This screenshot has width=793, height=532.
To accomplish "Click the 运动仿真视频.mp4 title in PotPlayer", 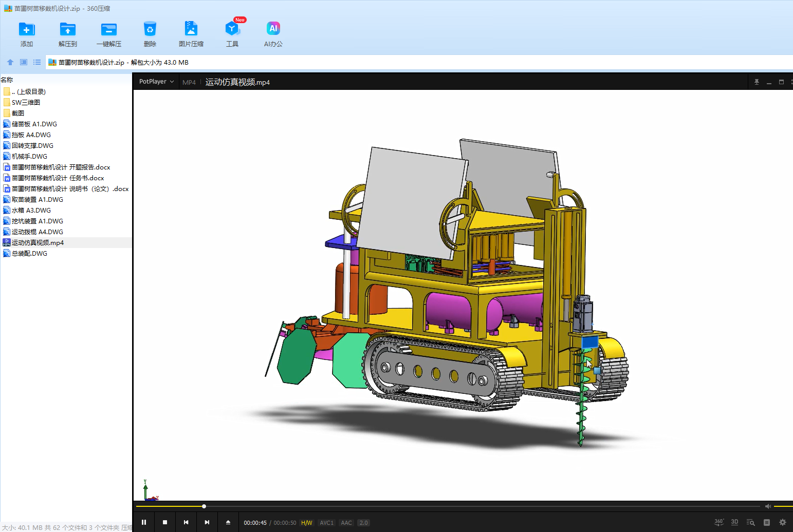I will tap(237, 82).
